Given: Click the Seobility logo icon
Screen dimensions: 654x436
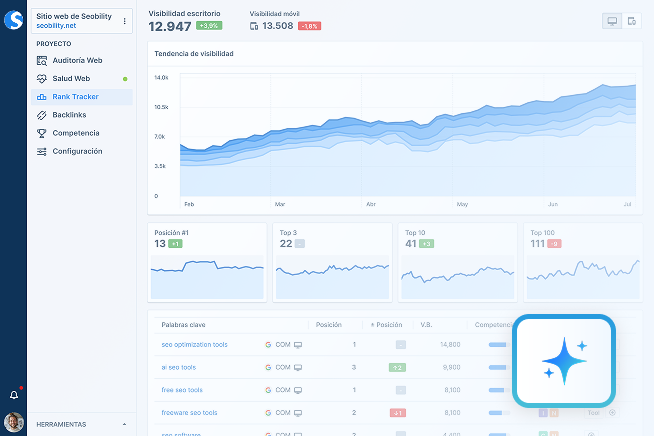Looking at the screenshot, I should click(x=13, y=20).
